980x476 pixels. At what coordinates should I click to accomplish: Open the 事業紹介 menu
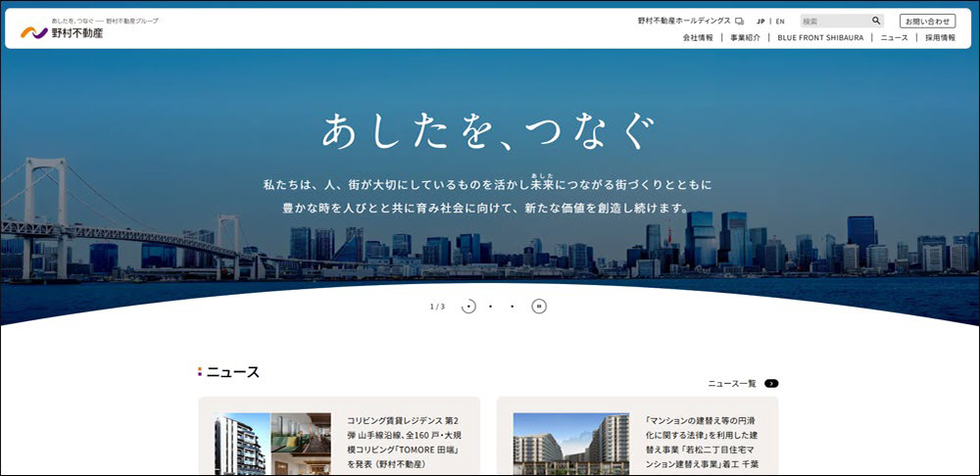745,37
